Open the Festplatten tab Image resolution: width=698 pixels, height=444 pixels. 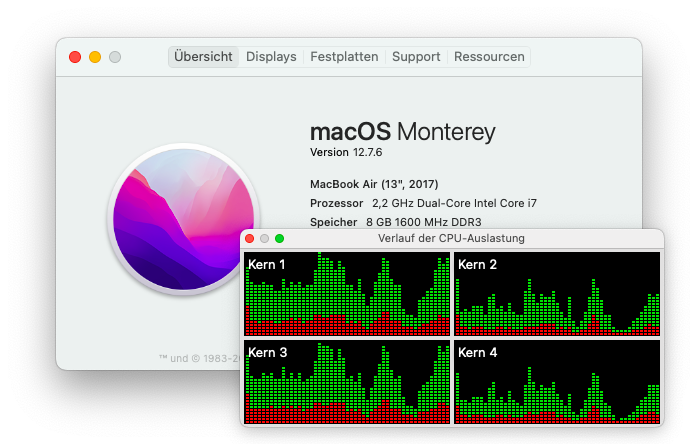(x=344, y=57)
